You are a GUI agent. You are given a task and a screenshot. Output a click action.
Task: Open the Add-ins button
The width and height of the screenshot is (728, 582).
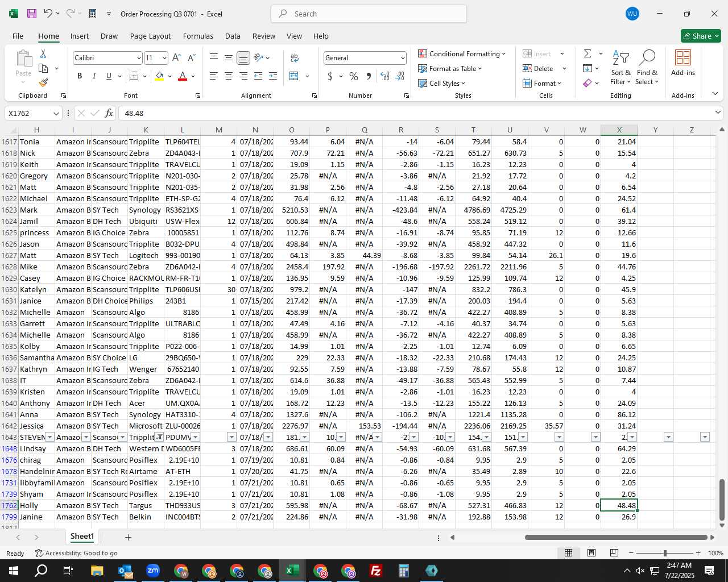pyautogui.click(x=683, y=63)
